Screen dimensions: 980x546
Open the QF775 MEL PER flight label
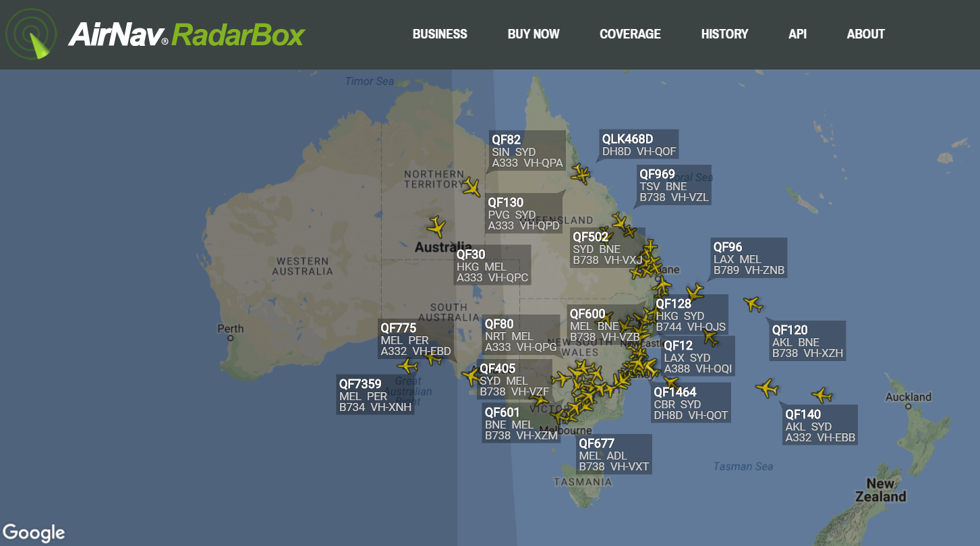click(x=416, y=339)
